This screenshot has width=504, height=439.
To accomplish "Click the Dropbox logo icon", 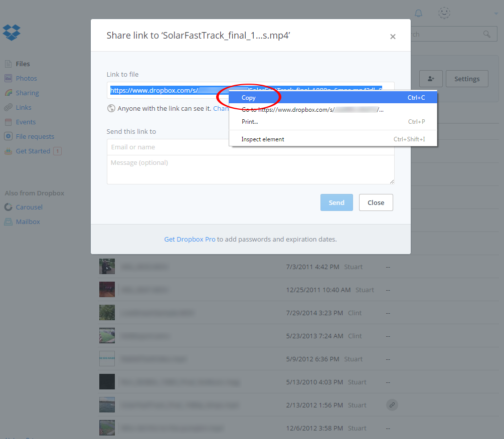I will coord(12,33).
